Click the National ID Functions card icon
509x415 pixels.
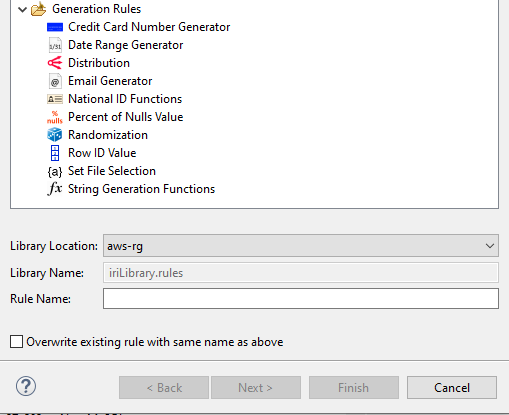tap(55, 99)
